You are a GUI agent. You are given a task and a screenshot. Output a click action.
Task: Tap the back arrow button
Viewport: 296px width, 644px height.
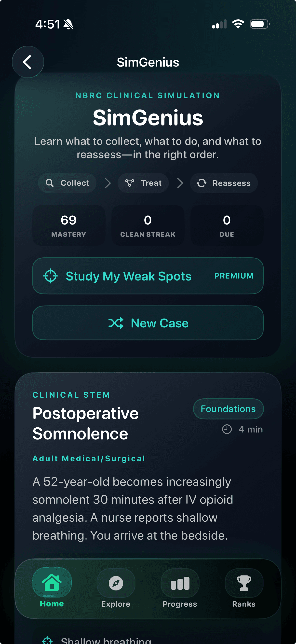28,62
